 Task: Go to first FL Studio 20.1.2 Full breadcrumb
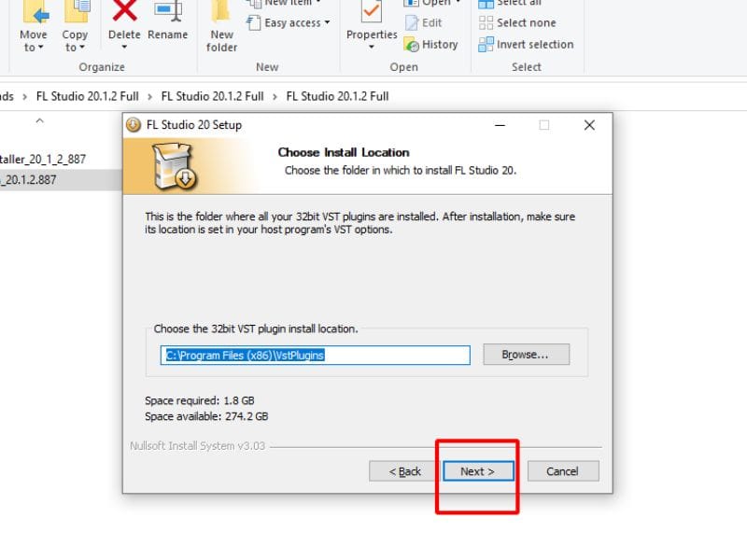(87, 96)
